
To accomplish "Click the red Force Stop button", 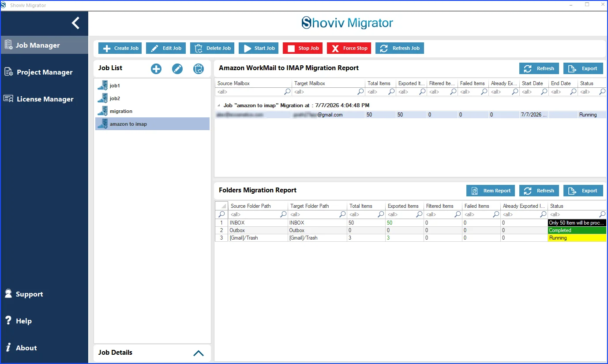I will click(x=349, y=48).
